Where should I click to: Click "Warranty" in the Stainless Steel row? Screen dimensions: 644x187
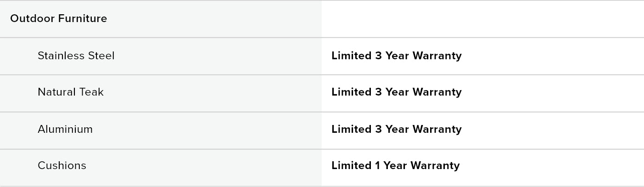tap(437, 56)
